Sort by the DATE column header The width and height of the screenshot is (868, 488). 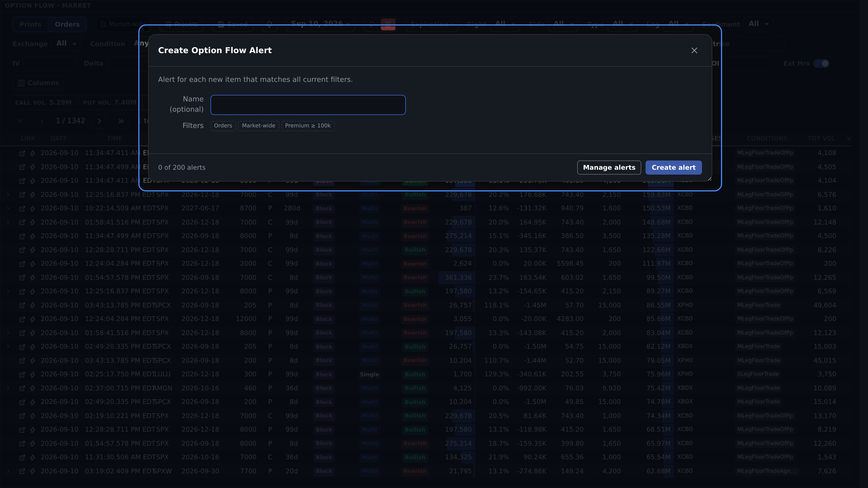(x=59, y=139)
